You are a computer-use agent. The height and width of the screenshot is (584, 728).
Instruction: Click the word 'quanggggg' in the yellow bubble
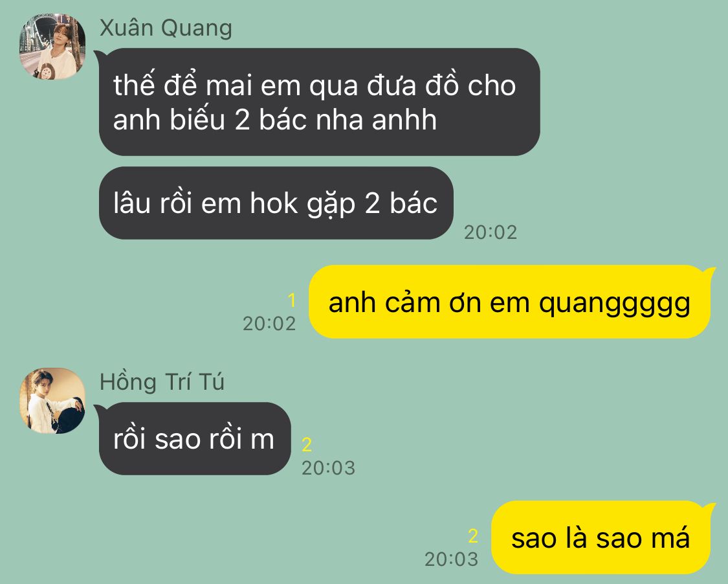[x=614, y=304]
